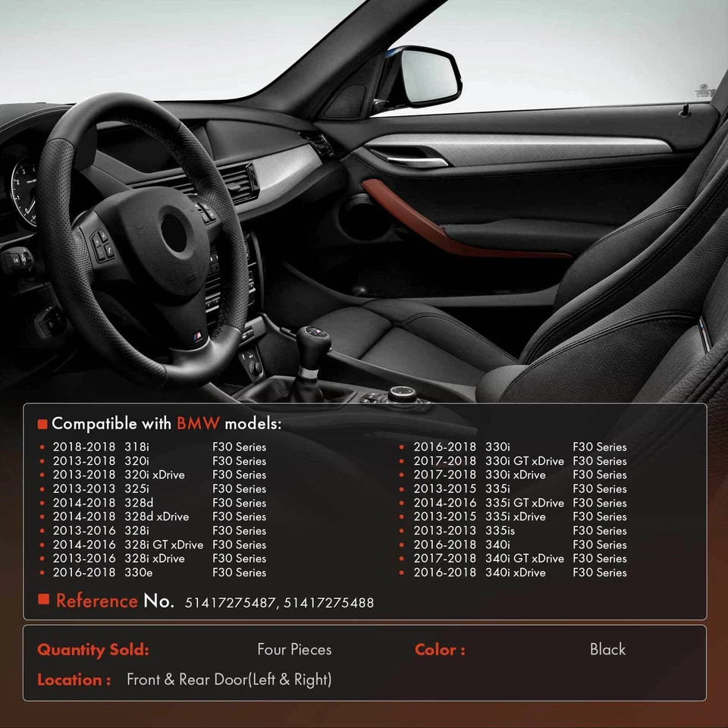Click the "335i xDrive" model text

516,516
